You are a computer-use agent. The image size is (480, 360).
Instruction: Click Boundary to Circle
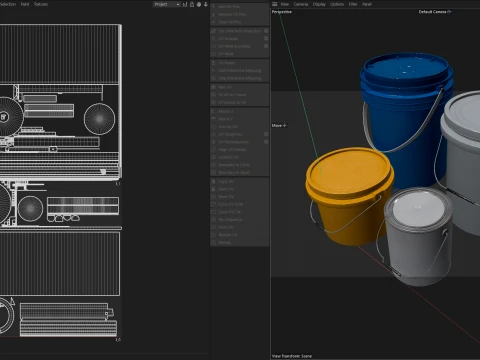coord(239,165)
